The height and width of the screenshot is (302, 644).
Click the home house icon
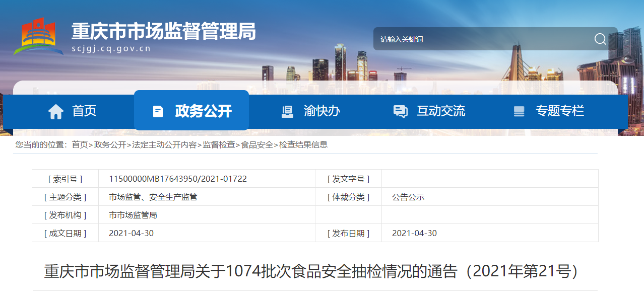pos(55,111)
